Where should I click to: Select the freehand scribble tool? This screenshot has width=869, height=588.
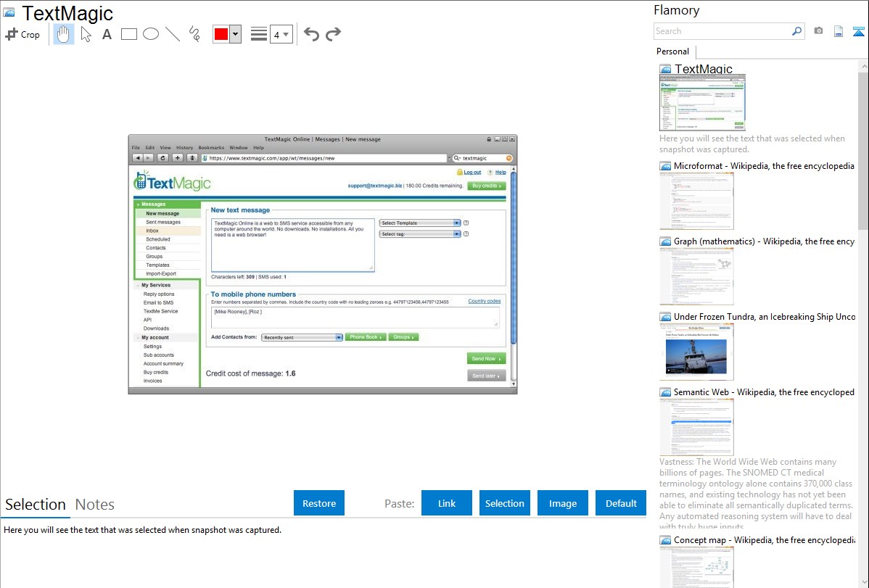coord(194,34)
